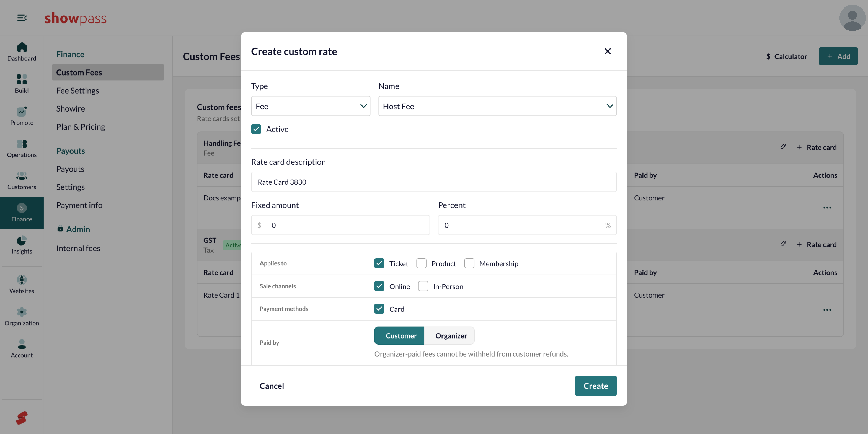Open the user profile avatar
Screen dimensions: 868x434
[x=852, y=18]
